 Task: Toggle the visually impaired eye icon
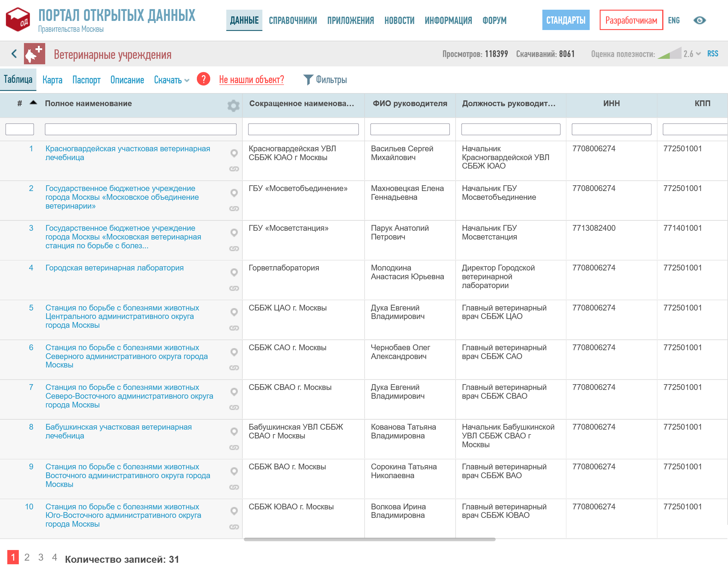pos(699,20)
